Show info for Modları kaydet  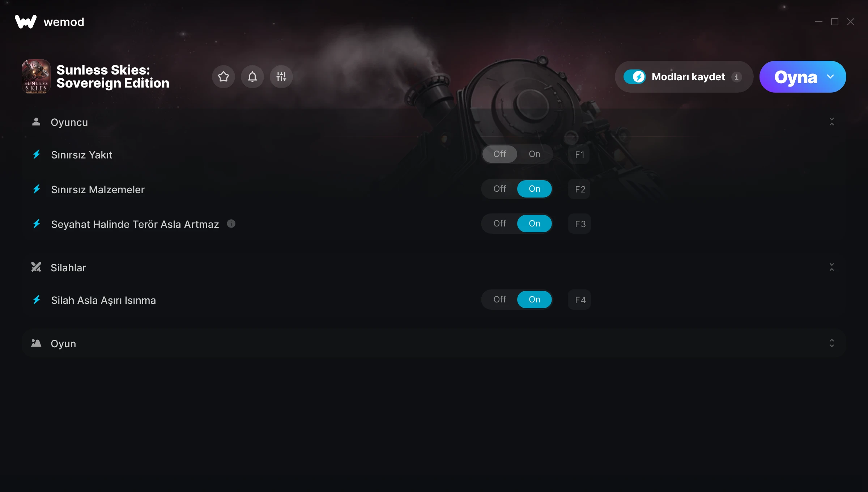736,77
